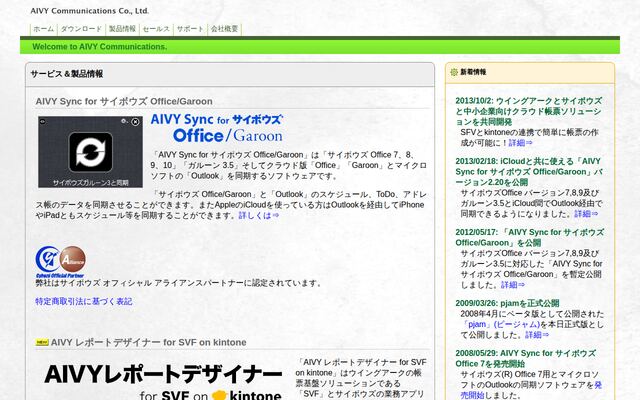Viewport: 640px width, 400px height.
Task: Click the AIVY Sync for サイボウズ Office/Garoon logo
Action: click(216, 129)
